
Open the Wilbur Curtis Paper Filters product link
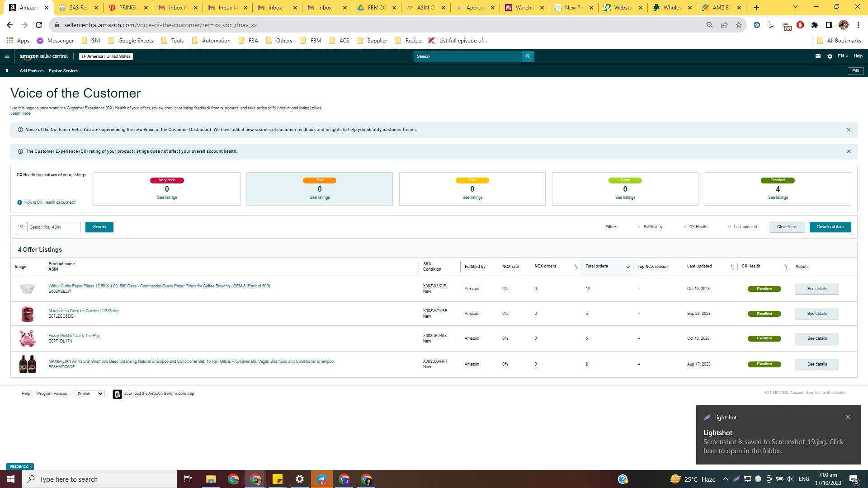click(x=159, y=286)
